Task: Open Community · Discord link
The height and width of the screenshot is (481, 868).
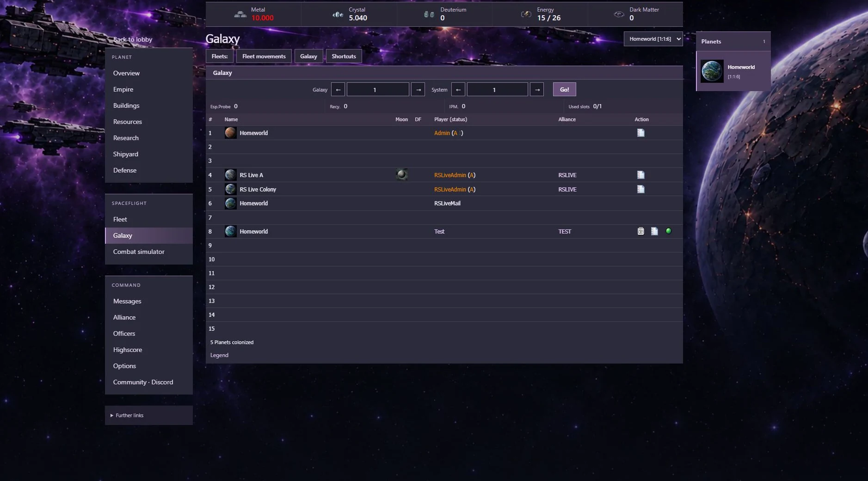Action: tap(148, 382)
